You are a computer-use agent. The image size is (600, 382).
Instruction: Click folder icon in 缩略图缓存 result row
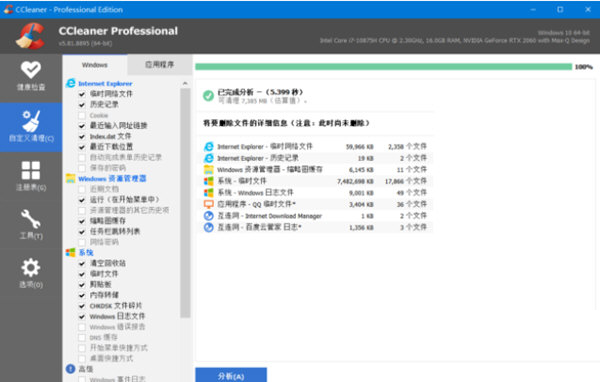click(209, 170)
